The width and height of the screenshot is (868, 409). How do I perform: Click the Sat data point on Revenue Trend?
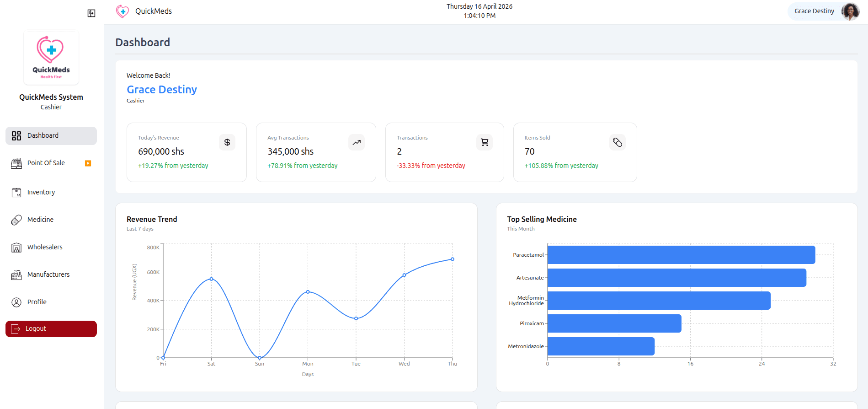(211, 279)
